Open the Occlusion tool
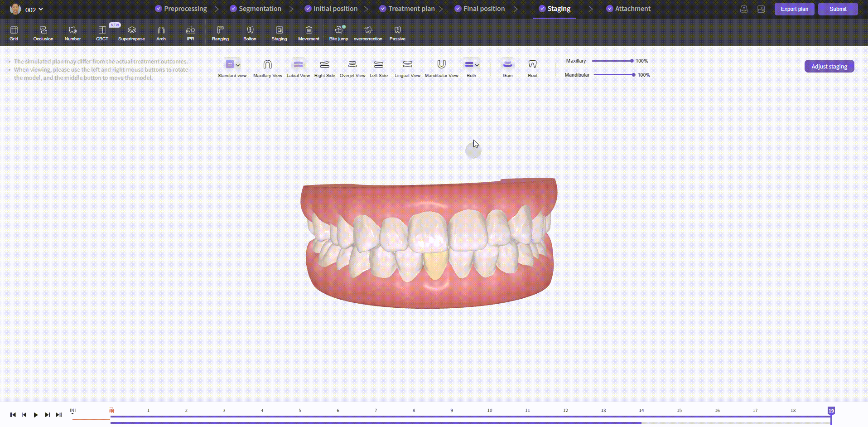The height and width of the screenshot is (427, 868). [43, 34]
